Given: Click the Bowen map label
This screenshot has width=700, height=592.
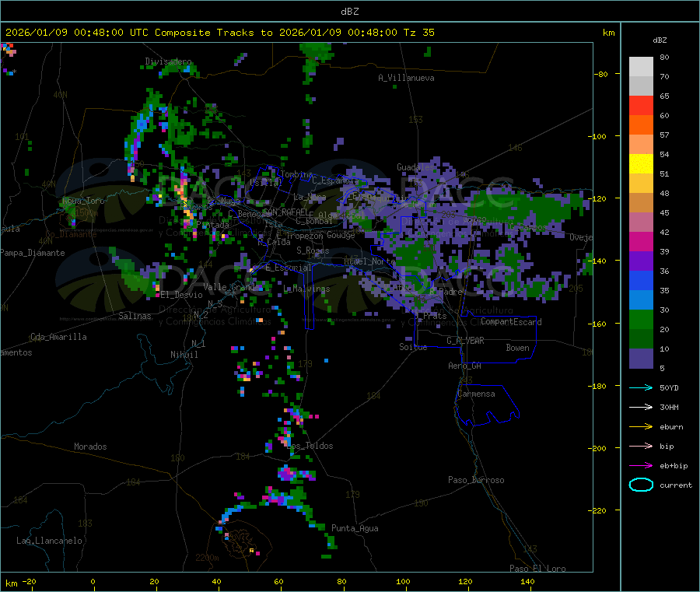Looking at the screenshot, I should coord(517,348).
